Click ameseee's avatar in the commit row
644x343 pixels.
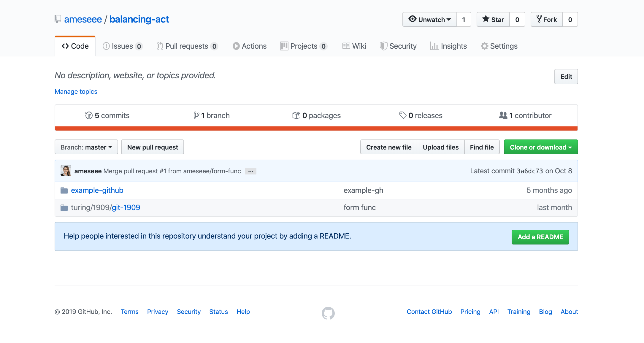[x=66, y=171]
